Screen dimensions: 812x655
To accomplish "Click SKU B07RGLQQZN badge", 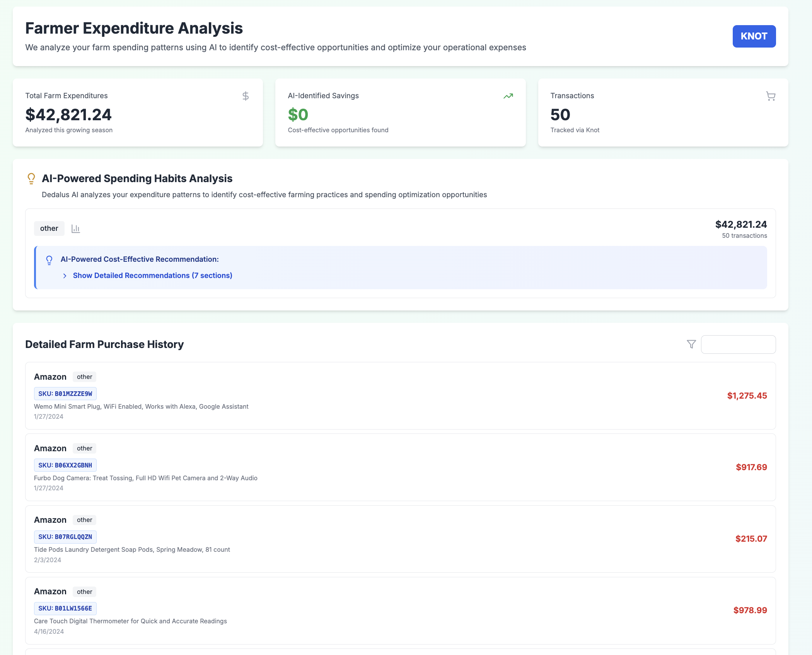I will pyautogui.click(x=65, y=537).
